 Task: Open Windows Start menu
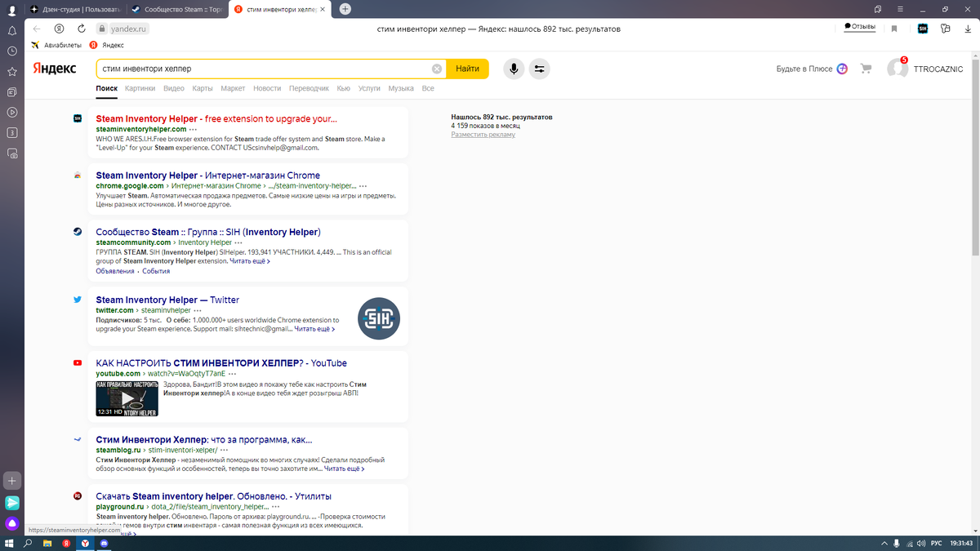pos(10,543)
